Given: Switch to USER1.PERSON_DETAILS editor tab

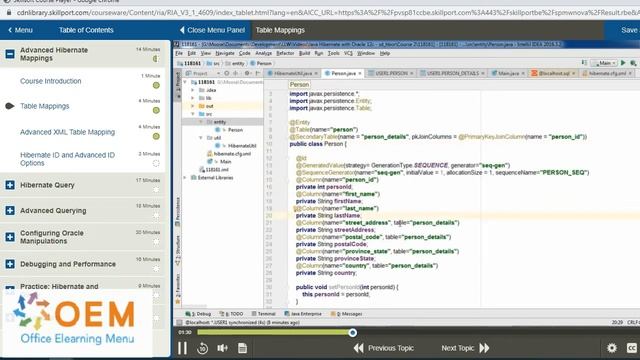Looking at the screenshot, I should pyautogui.click(x=452, y=73).
